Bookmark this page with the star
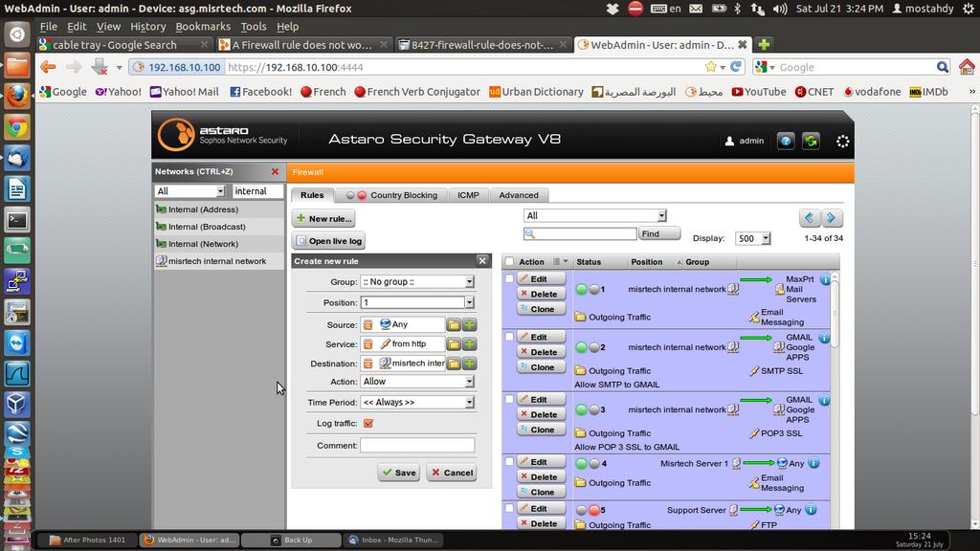The image size is (980, 551). click(711, 67)
